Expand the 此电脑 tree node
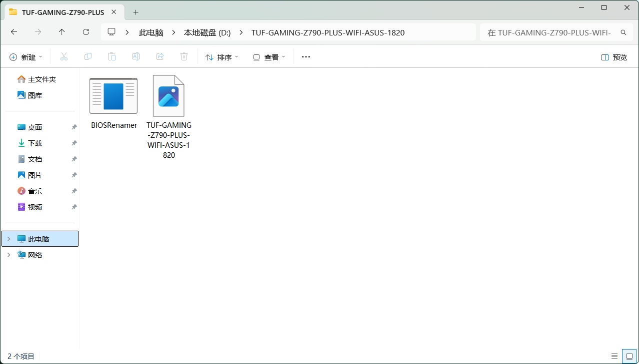Screen dimensions: 639x364 [8, 239]
